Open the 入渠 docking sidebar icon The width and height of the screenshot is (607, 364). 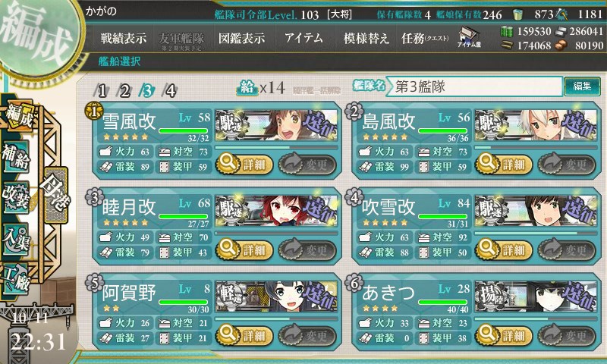point(16,239)
